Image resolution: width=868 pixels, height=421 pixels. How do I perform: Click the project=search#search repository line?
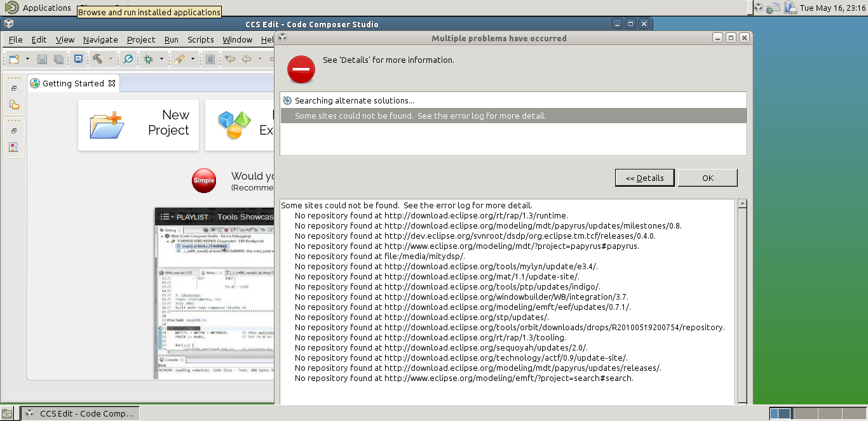pyautogui.click(x=464, y=378)
